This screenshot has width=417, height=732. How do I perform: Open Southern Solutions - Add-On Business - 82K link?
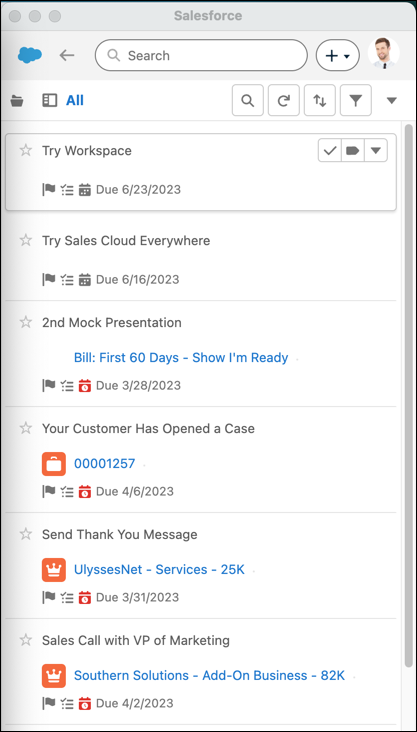coord(209,676)
